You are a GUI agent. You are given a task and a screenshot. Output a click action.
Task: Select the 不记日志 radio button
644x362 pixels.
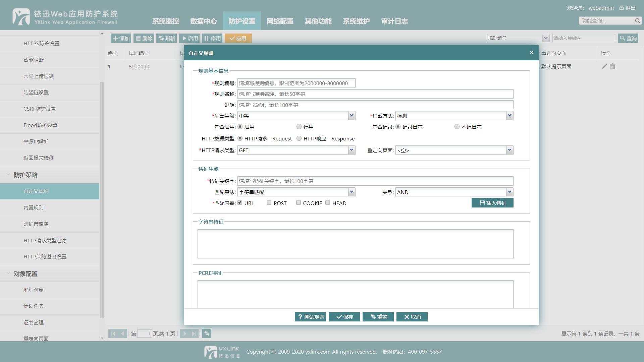pos(457,127)
